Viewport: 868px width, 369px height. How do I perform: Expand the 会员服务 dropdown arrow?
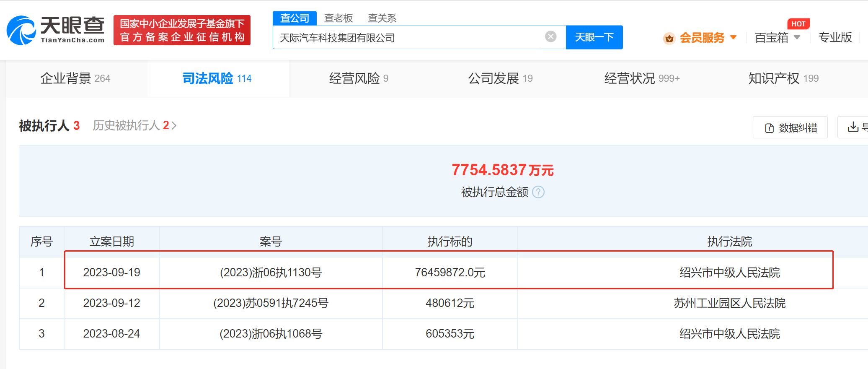[734, 37]
